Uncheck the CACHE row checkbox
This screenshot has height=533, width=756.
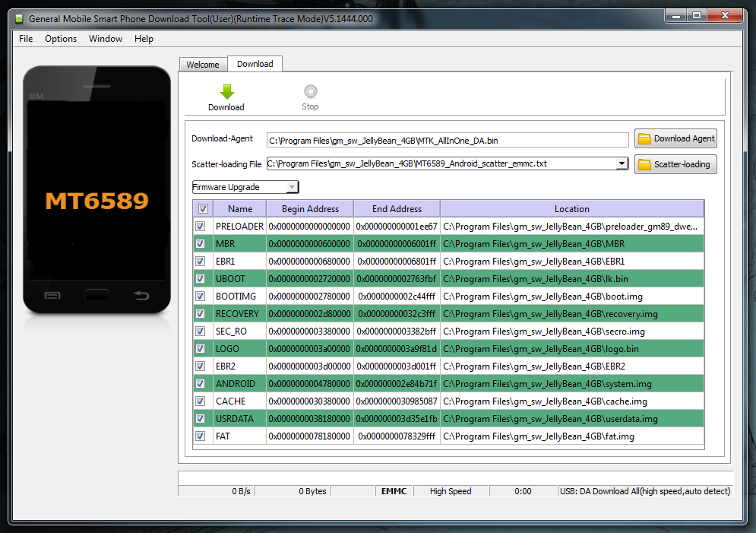tap(200, 401)
